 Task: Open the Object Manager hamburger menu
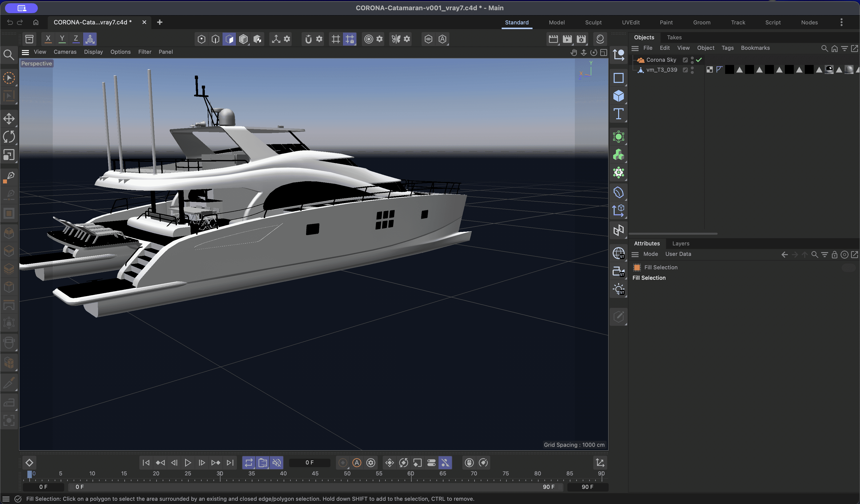pyautogui.click(x=635, y=48)
